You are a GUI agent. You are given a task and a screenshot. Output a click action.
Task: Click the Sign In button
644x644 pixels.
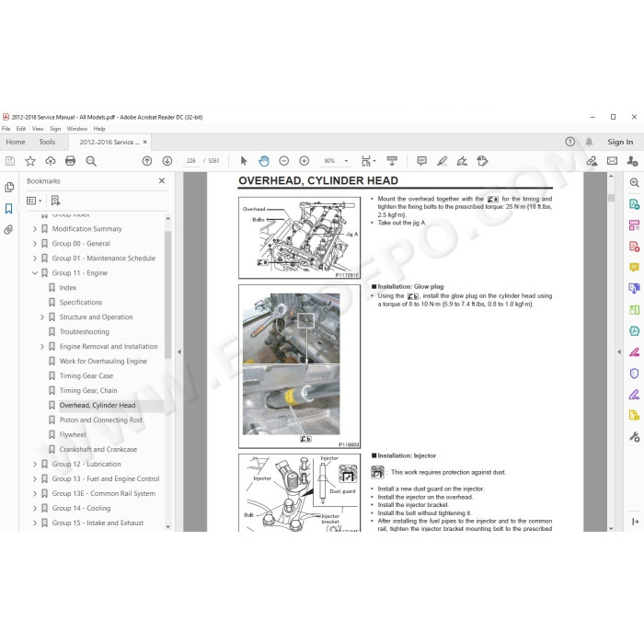coord(620,142)
